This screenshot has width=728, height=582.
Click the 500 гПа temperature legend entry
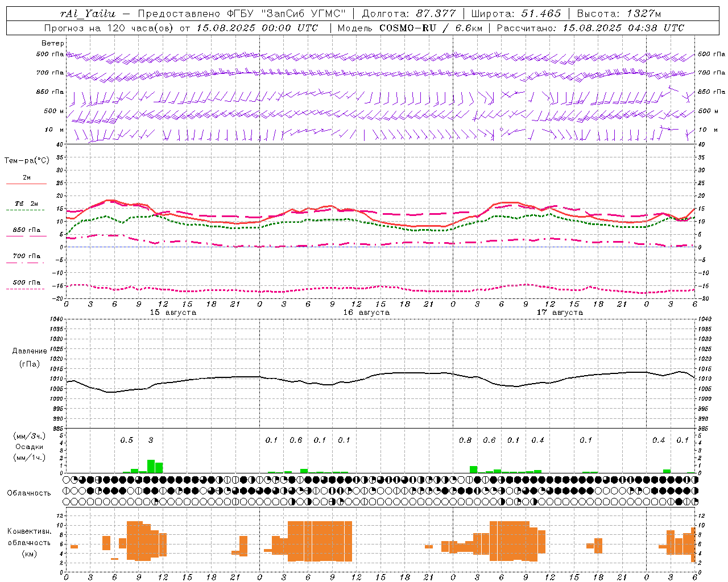(x=27, y=282)
